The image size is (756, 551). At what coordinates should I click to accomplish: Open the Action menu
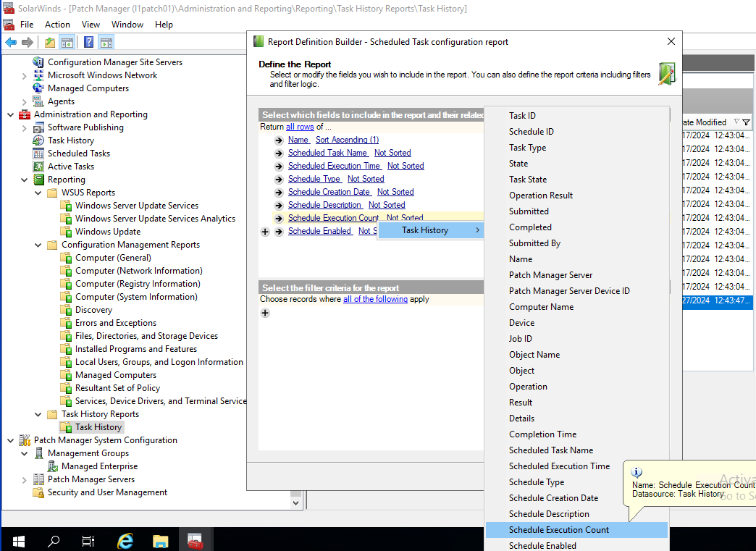57,24
